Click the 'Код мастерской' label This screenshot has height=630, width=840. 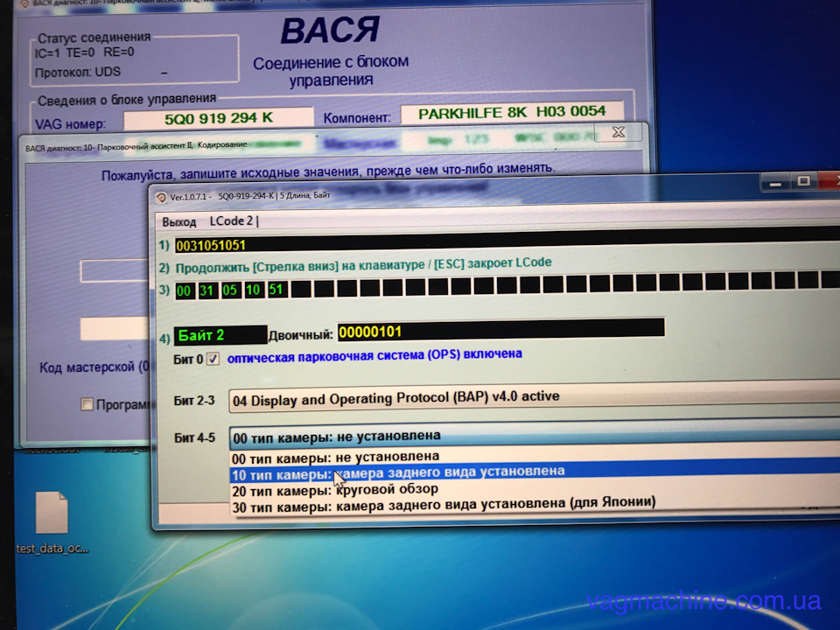click(87, 367)
